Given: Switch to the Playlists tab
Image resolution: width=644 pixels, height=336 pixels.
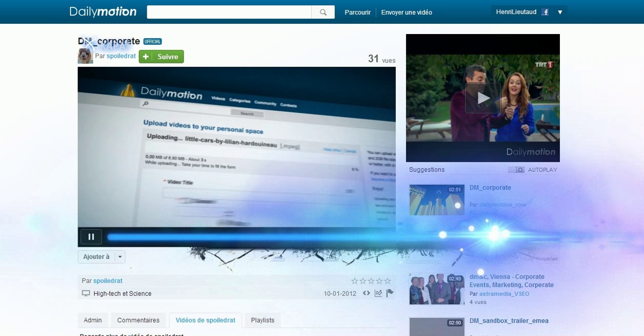Looking at the screenshot, I should pos(263,320).
